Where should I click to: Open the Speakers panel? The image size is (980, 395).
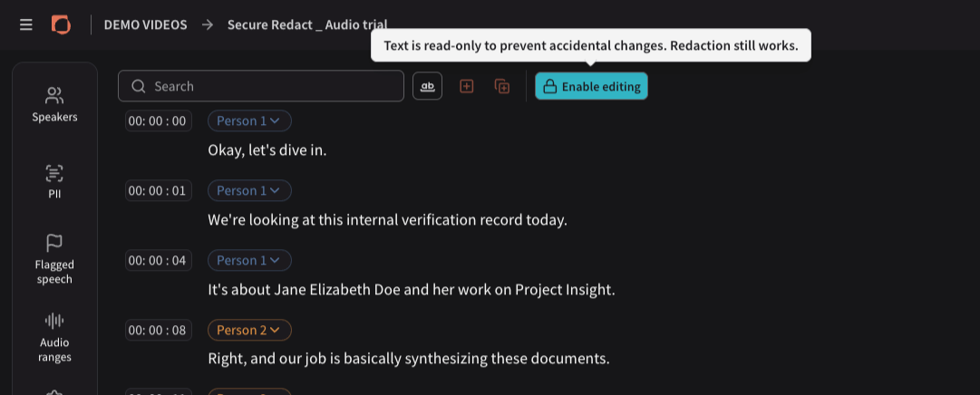(54, 105)
